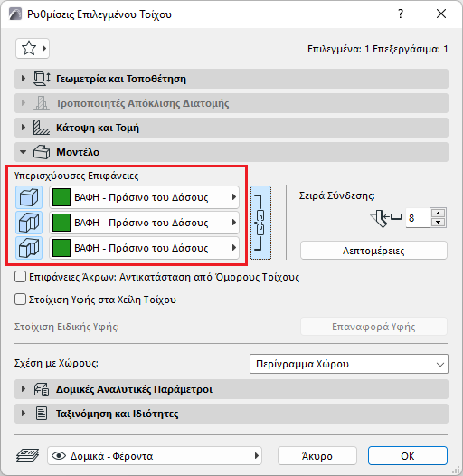463x476 pixels.
Task: Enable Επιφάνειες Άκρων replacement checkbox
Action: (20, 277)
